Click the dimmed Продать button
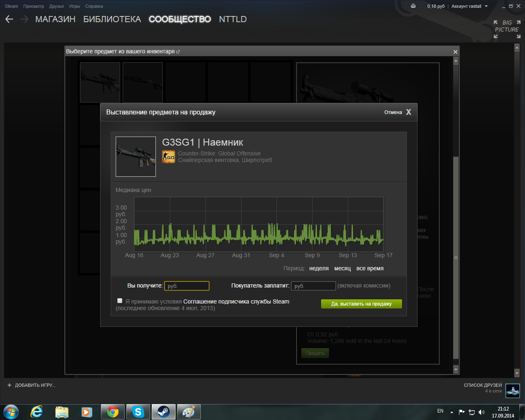The image size is (525, 420). [x=315, y=353]
